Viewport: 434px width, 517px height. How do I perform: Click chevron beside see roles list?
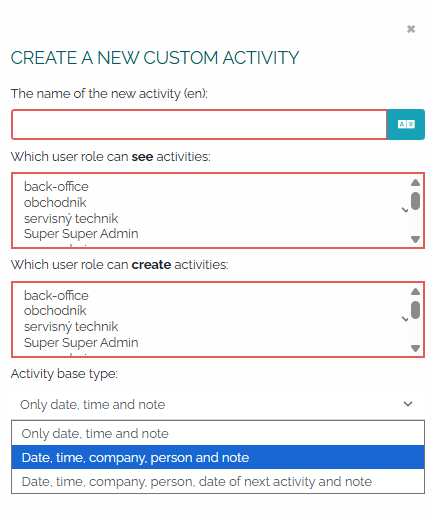(405, 210)
